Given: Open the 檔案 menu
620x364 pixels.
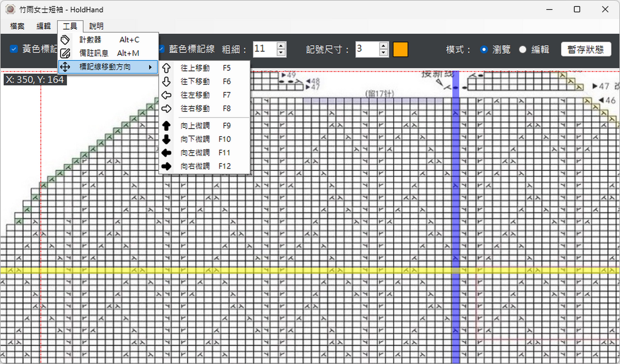Looking at the screenshot, I should [17, 26].
